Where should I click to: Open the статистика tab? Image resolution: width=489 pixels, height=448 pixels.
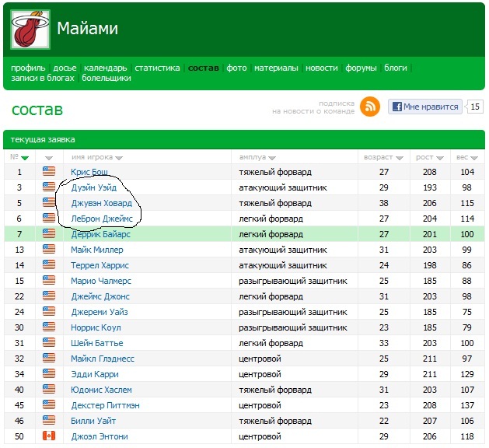pos(157,68)
